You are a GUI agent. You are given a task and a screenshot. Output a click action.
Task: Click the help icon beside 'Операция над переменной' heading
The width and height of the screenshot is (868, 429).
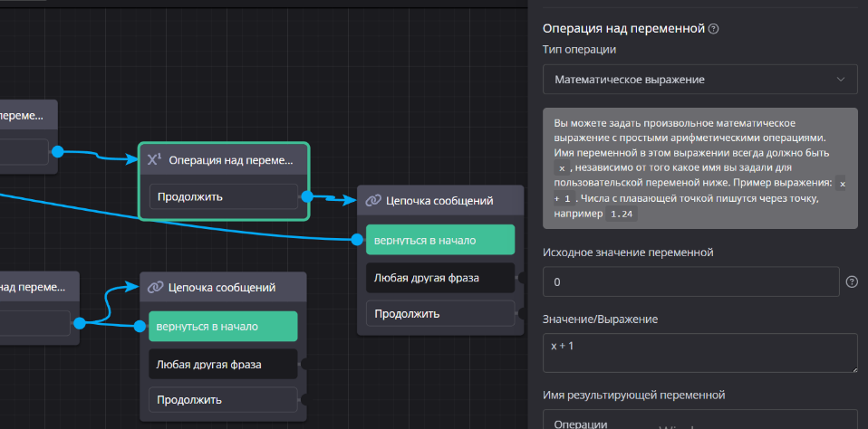(714, 29)
